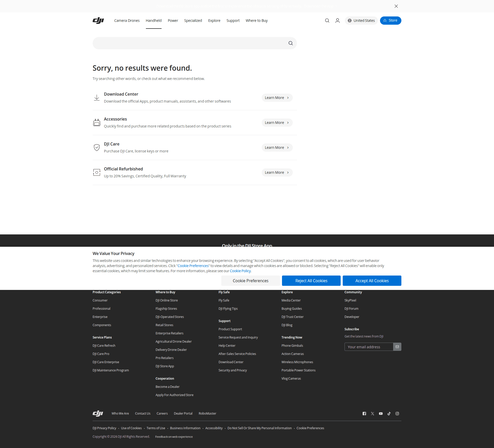Open the header search magnifier icon
Screen dimensions: 494x448
coord(327,21)
